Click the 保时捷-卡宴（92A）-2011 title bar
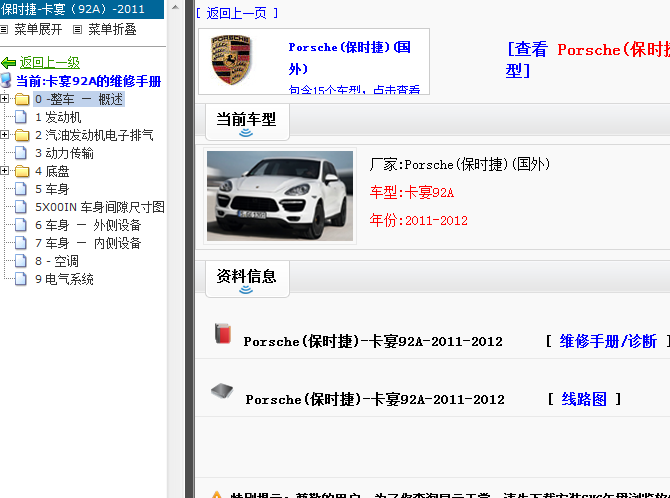The image size is (670, 498). click(x=82, y=9)
